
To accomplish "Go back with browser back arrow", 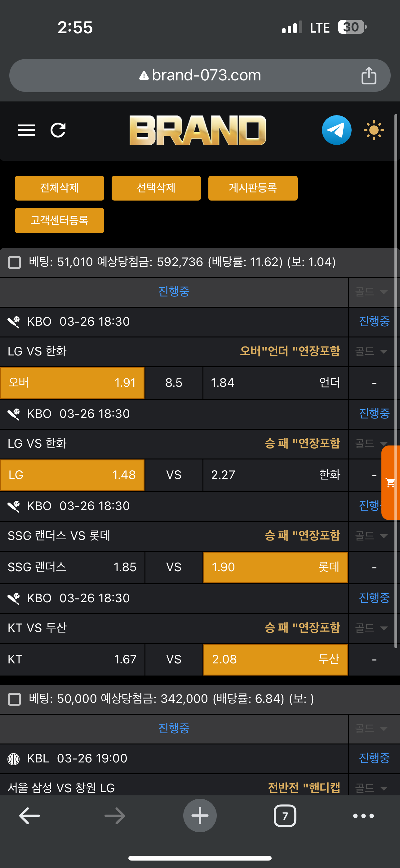I will [30, 816].
